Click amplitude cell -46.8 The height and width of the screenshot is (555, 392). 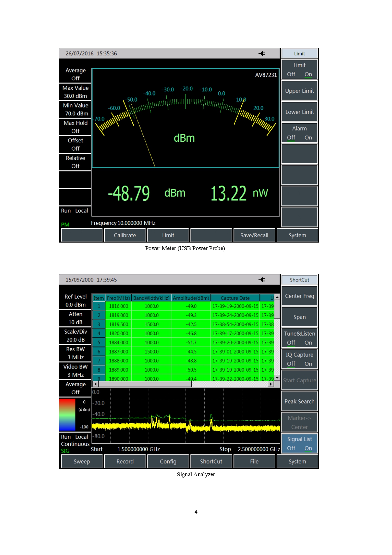click(191, 333)
